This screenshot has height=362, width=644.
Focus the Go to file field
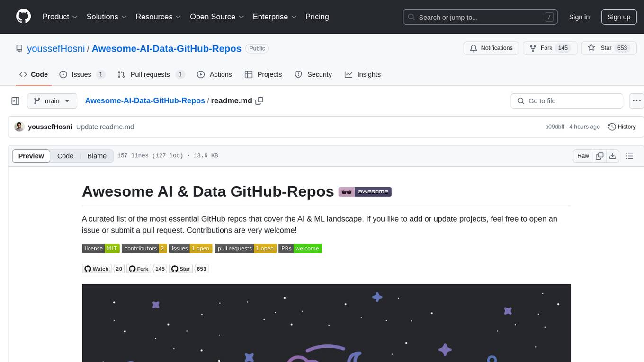coord(567,101)
